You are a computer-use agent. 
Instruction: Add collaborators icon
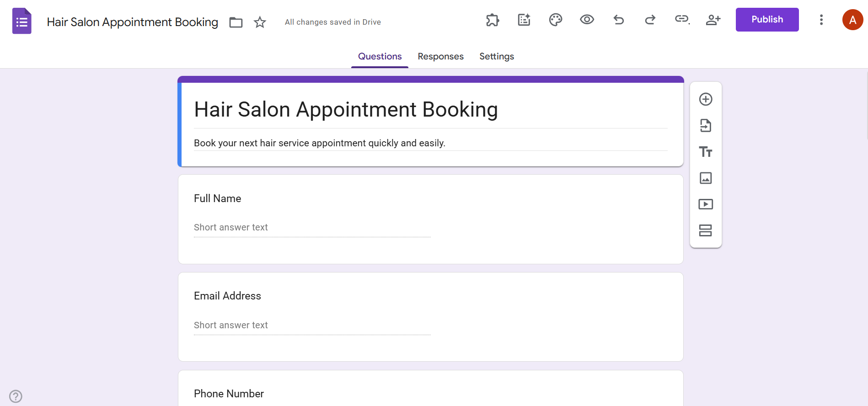(x=713, y=20)
